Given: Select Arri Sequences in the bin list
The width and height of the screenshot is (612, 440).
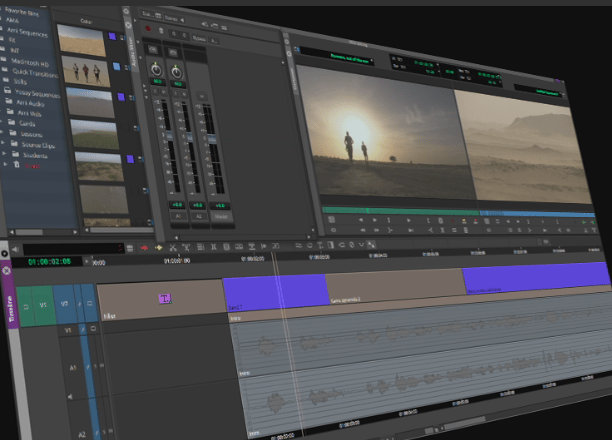Looking at the screenshot, I should pos(27,32).
